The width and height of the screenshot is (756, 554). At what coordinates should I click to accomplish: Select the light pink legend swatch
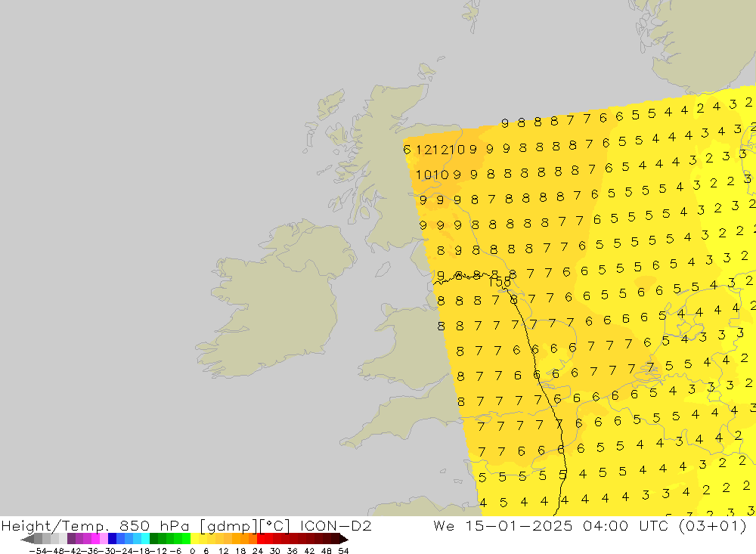point(104,539)
